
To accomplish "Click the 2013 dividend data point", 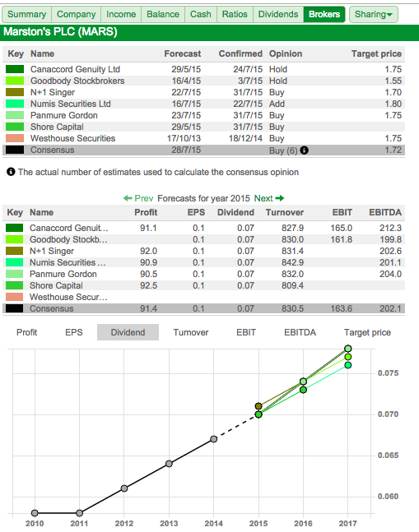I will 169,464.
